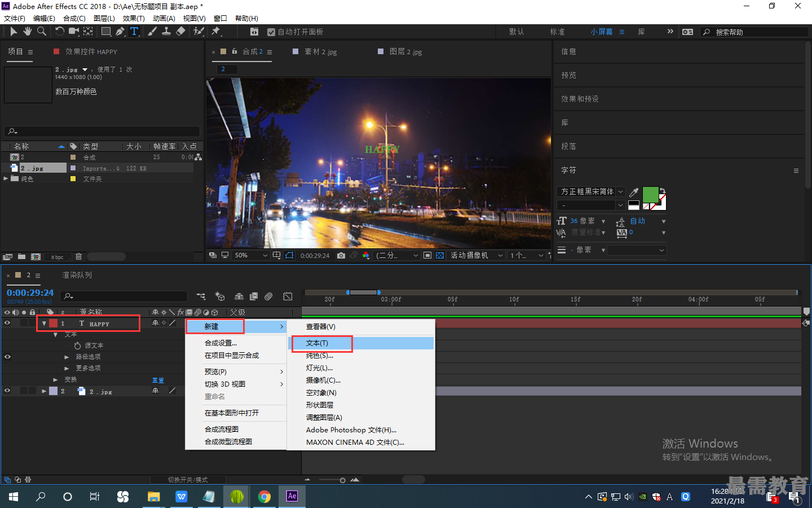Open the graph editor icon
Screen dimensions: 812x508
[288, 296]
